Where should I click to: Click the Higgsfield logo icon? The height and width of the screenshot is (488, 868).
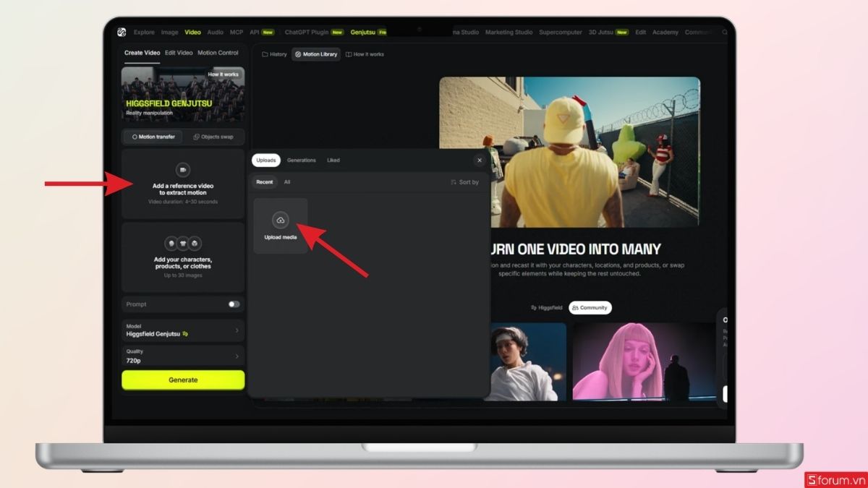pos(122,32)
